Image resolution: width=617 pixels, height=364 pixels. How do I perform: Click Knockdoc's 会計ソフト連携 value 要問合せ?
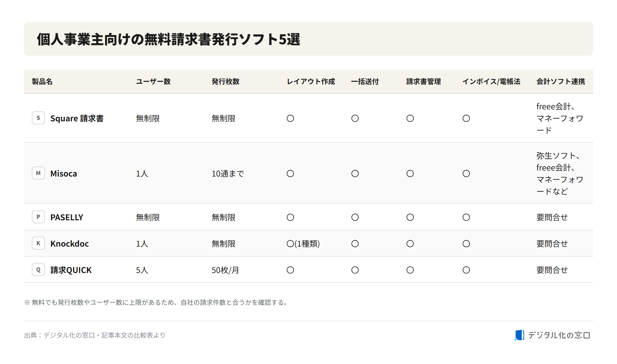[x=552, y=244]
